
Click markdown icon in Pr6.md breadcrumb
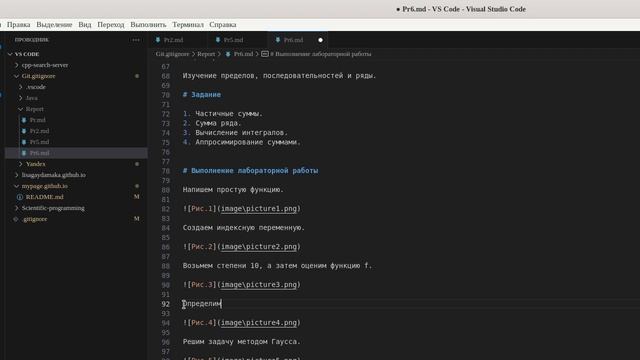click(x=228, y=54)
